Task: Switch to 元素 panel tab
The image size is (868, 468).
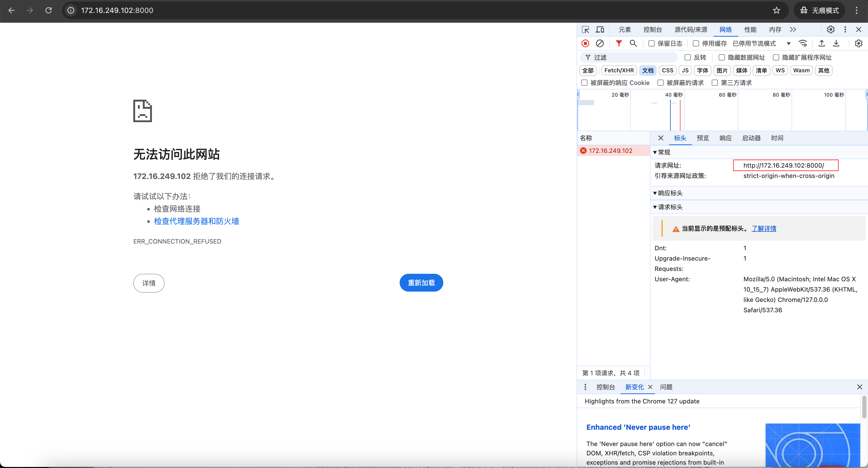Action: [624, 30]
